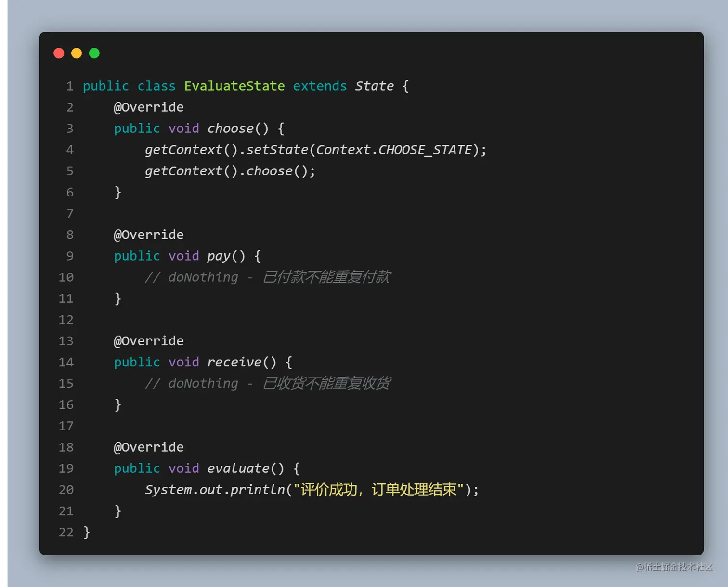
Task: Click line number 1 in gutter
Action: [x=70, y=86]
